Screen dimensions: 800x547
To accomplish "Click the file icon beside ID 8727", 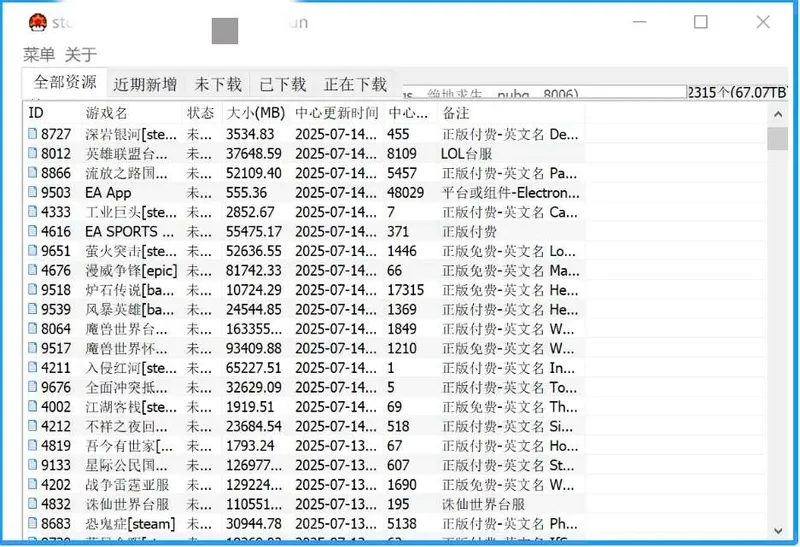I will click(32, 134).
